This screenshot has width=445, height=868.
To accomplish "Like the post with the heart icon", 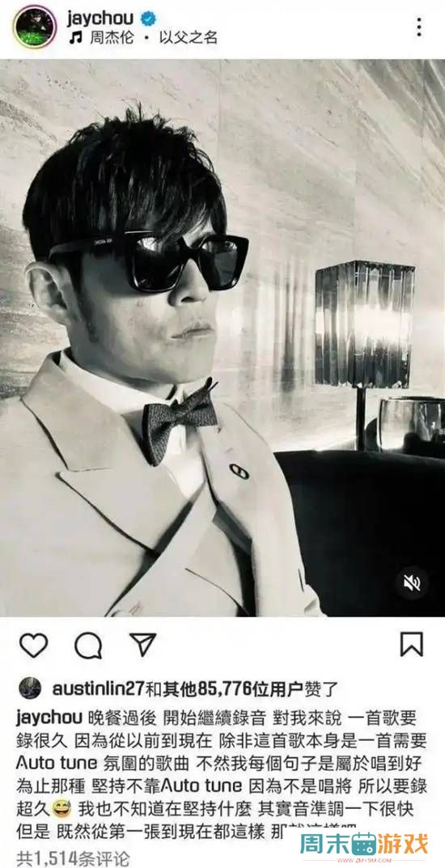I will click(x=34, y=645).
